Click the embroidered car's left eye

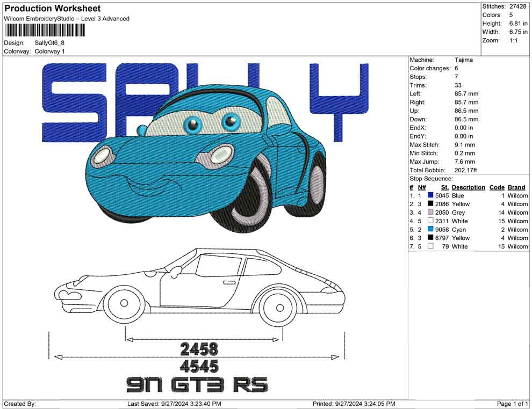[192, 125]
